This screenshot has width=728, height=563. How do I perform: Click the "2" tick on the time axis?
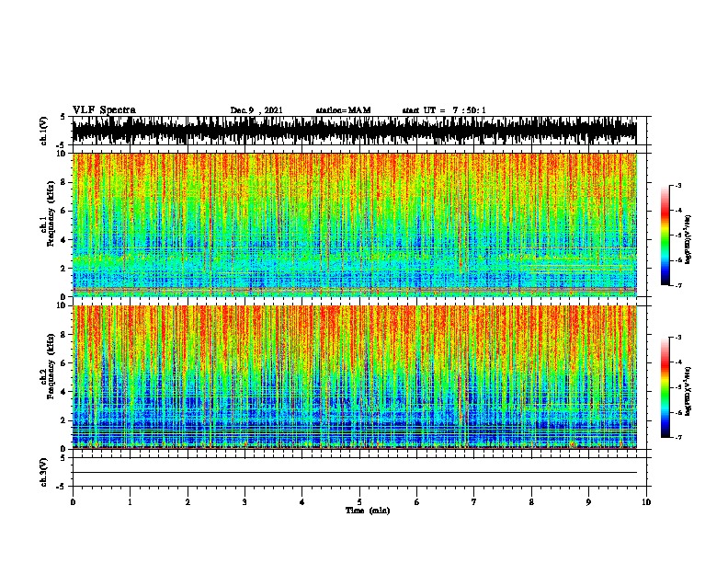click(188, 502)
